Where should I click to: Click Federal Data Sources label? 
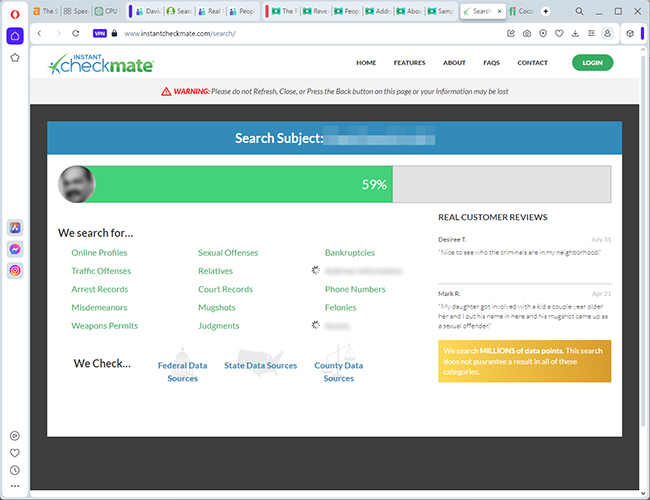182,371
